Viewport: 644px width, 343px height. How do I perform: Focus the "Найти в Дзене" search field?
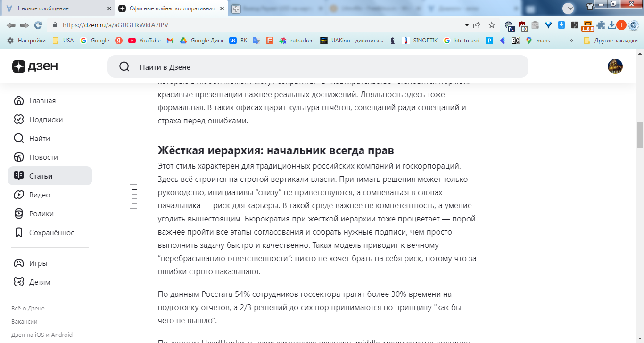tap(318, 66)
